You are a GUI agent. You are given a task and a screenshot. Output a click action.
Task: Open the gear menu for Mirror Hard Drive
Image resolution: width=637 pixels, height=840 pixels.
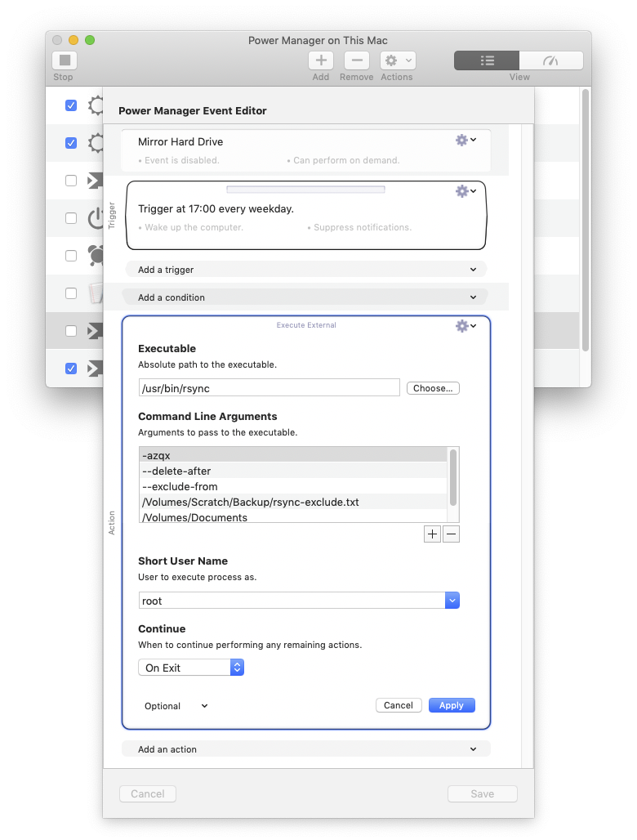point(465,141)
